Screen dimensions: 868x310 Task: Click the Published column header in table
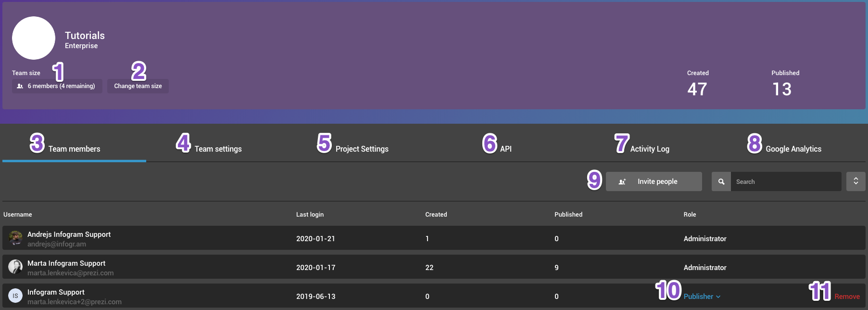click(568, 215)
